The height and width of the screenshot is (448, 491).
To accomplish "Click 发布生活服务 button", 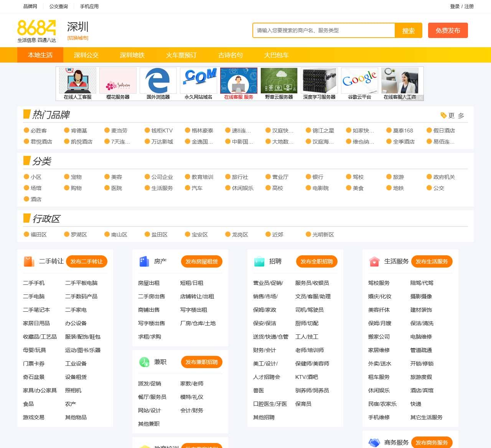I will pos(432,261).
